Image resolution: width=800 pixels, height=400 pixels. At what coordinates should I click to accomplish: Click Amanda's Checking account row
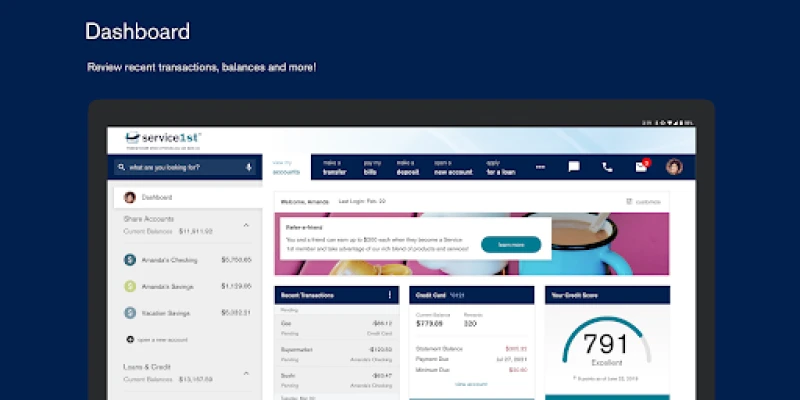(188, 260)
